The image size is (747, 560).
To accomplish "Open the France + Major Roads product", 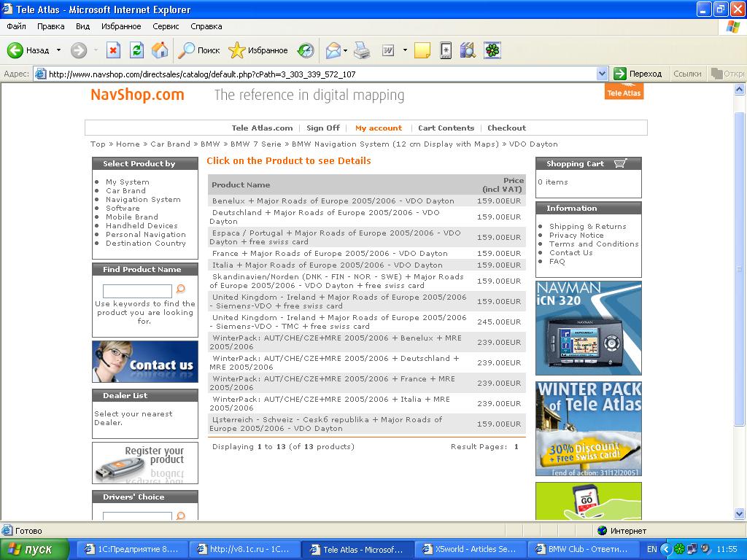I will coord(330,253).
